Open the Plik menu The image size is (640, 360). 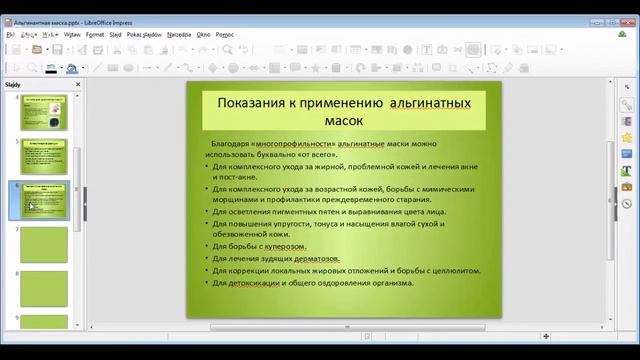pos(11,35)
